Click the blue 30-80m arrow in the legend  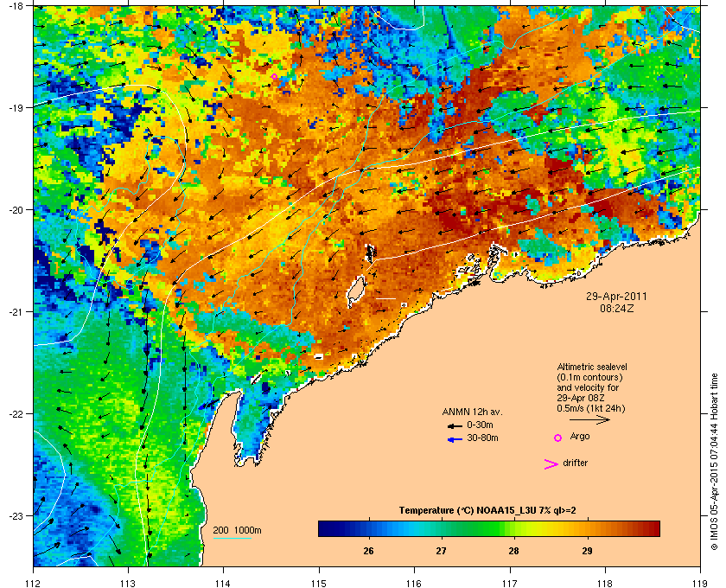pyautogui.click(x=455, y=439)
